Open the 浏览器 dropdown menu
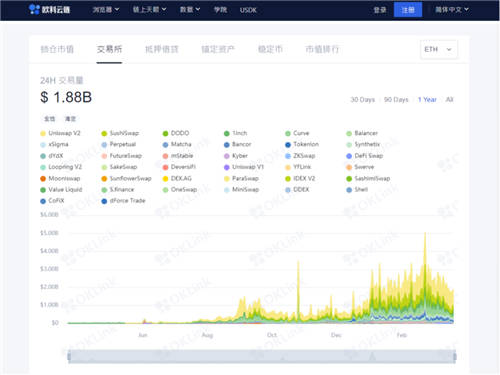This screenshot has width=500, height=375. (x=106, y=9)
